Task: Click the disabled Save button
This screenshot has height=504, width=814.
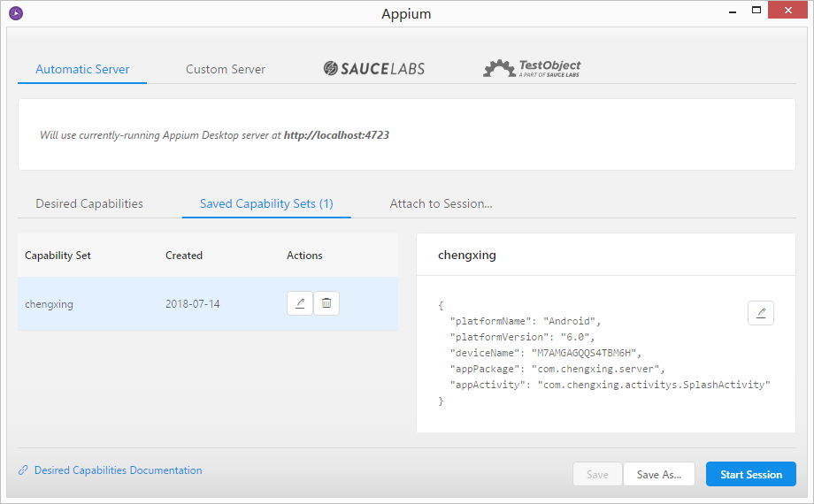Action: click(x=597, y=475)
